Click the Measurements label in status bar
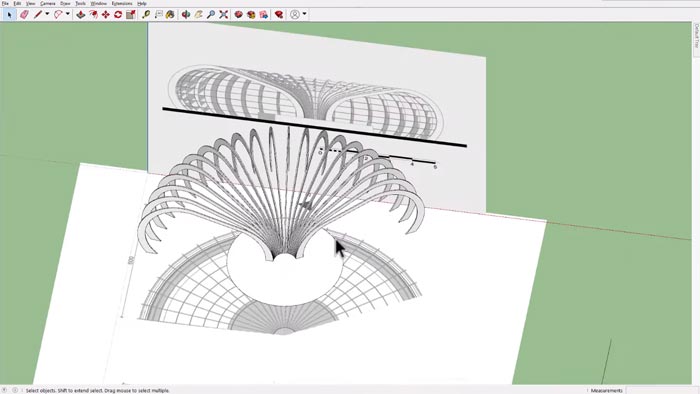The height and width of the screenshot is (394, 700). [606, 390]
